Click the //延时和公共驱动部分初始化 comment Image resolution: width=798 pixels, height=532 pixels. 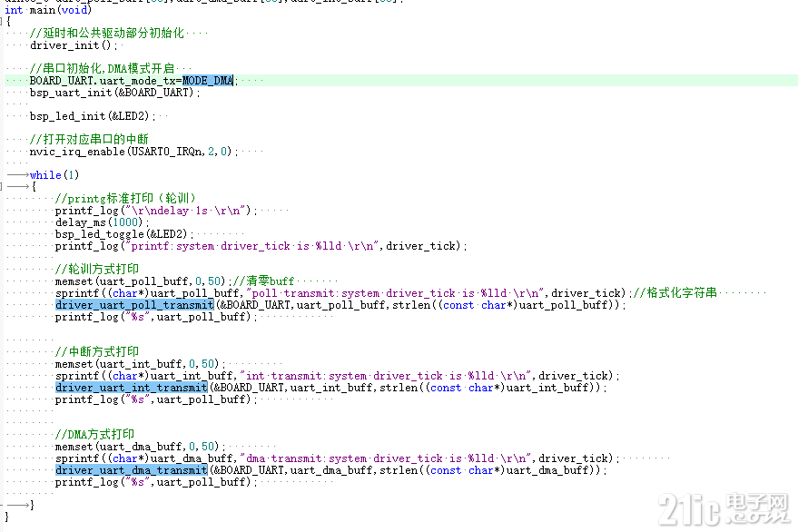click(x=107, y=33)
